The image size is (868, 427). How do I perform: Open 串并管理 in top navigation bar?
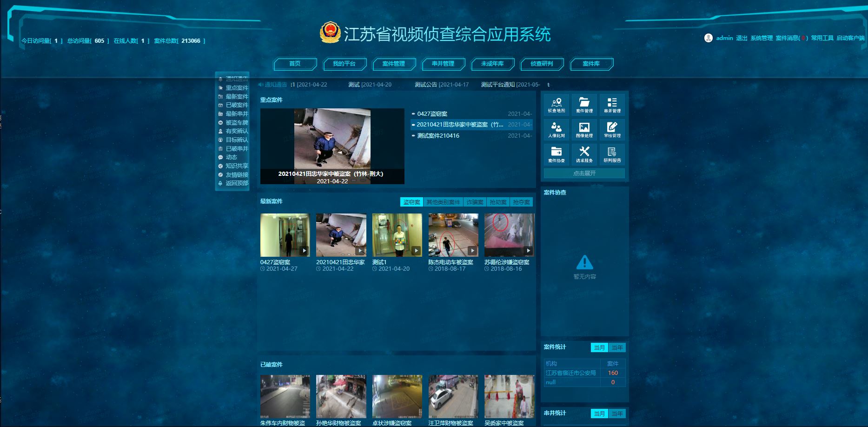pos(443,64)
